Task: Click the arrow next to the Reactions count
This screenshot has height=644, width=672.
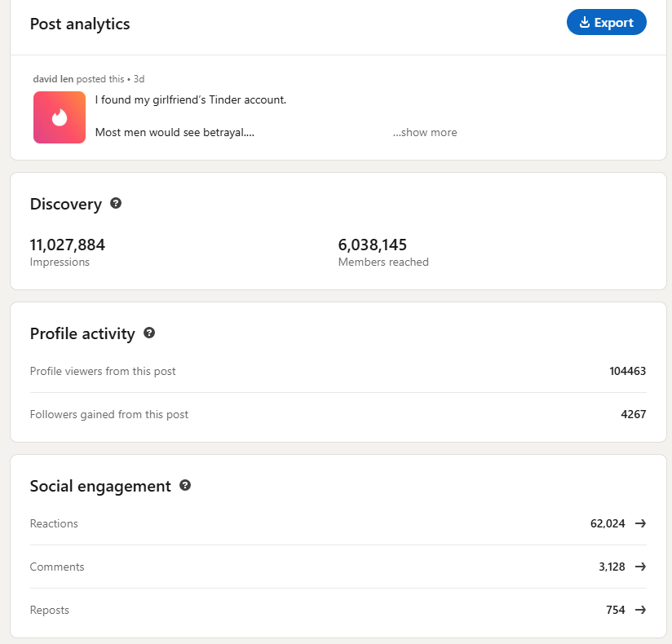Action: [x=640, y=523]
